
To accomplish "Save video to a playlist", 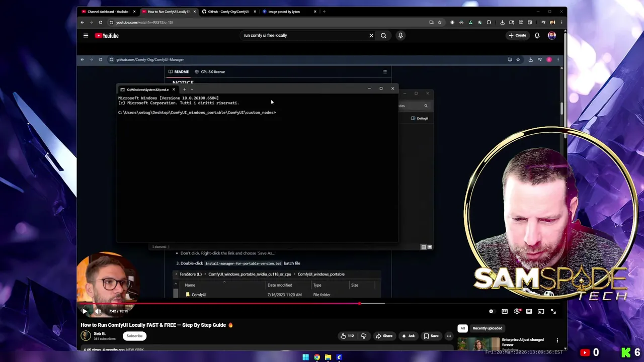I will click(431, 336).
